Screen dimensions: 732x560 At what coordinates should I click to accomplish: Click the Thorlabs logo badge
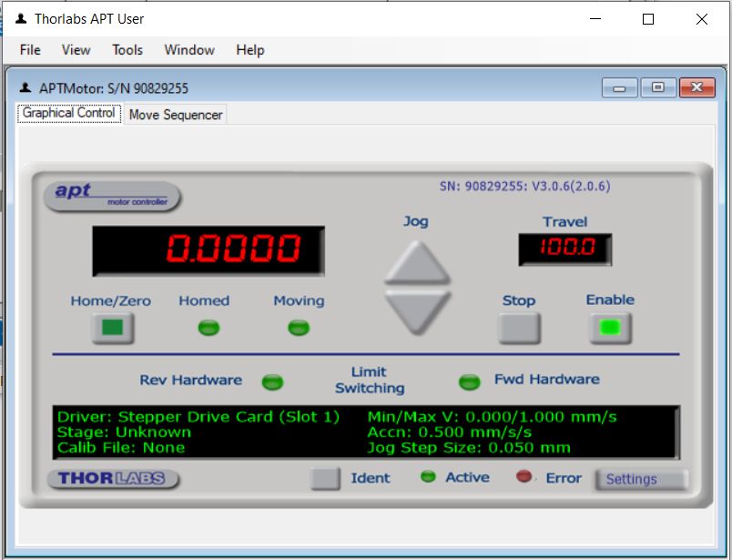tap(112, 478)
